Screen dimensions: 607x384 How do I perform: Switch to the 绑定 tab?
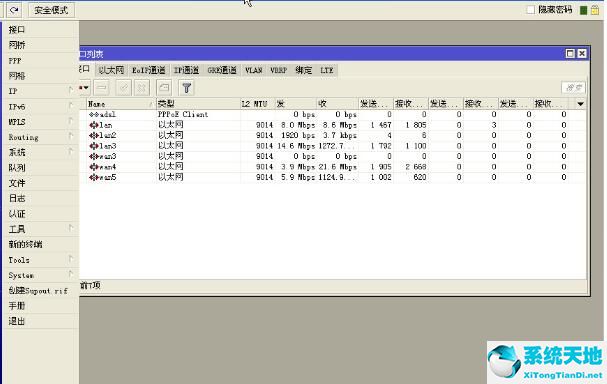tap(304, 70)
